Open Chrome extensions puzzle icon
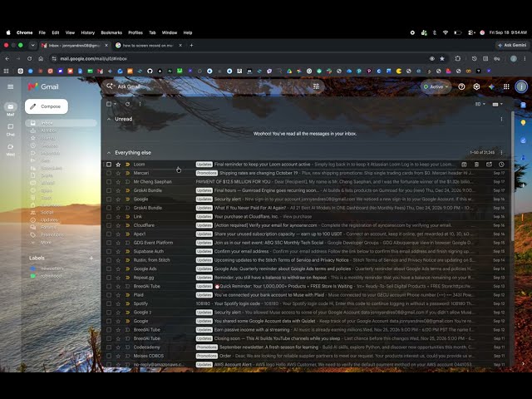Viewport: 532px width, 399px height. [x=458, y=59]
